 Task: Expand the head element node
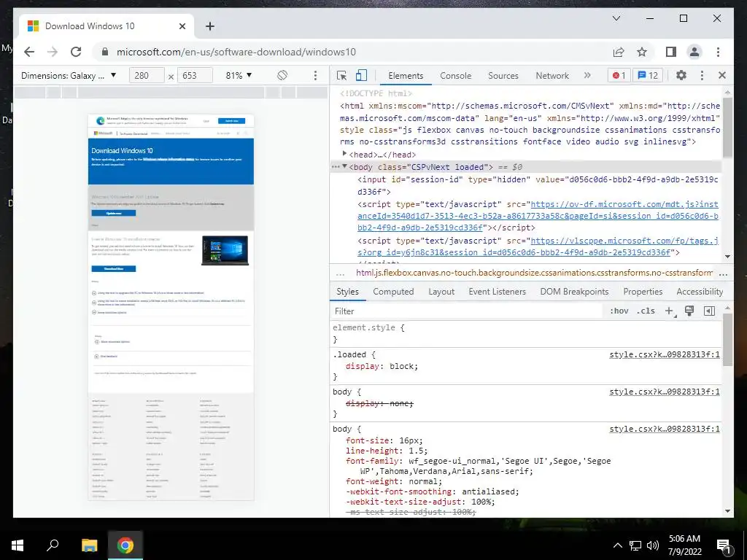[344, 154]
